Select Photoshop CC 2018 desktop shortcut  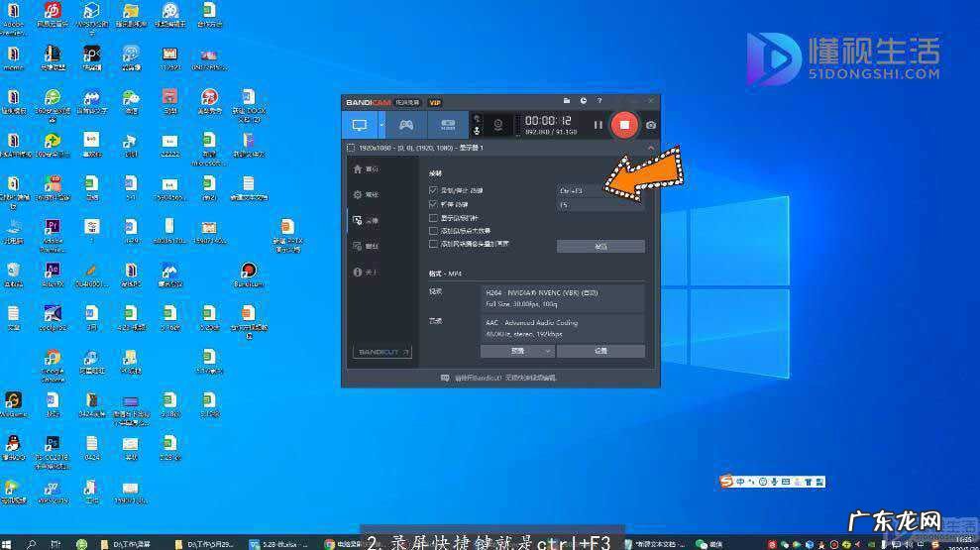click(x=53, y=451)
